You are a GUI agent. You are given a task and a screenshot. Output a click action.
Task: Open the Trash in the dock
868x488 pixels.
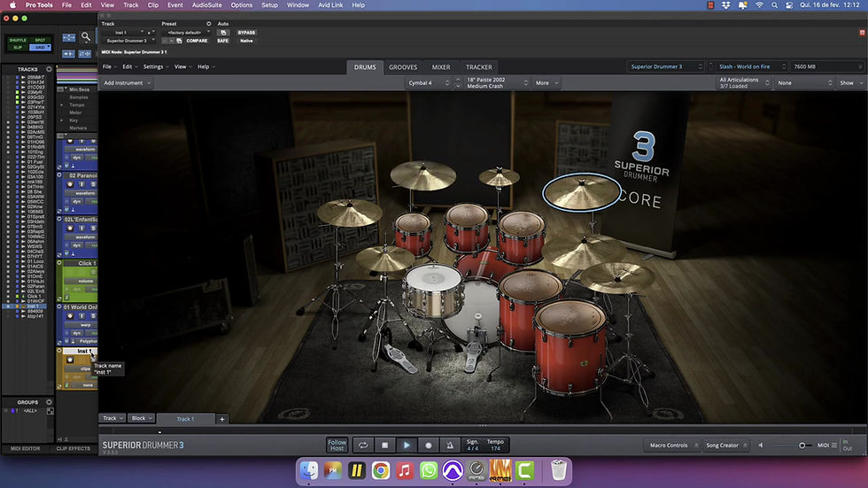point(559,470)
